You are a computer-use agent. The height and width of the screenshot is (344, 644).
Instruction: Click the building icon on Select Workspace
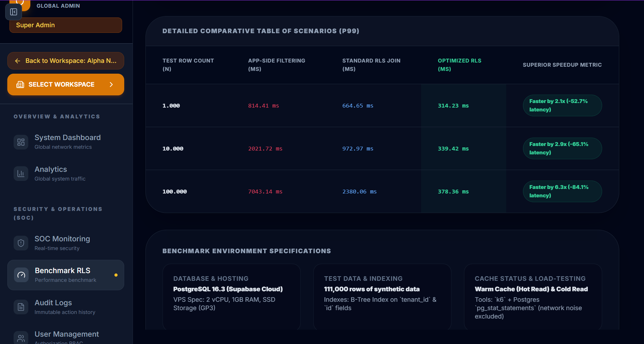[20, 85]
